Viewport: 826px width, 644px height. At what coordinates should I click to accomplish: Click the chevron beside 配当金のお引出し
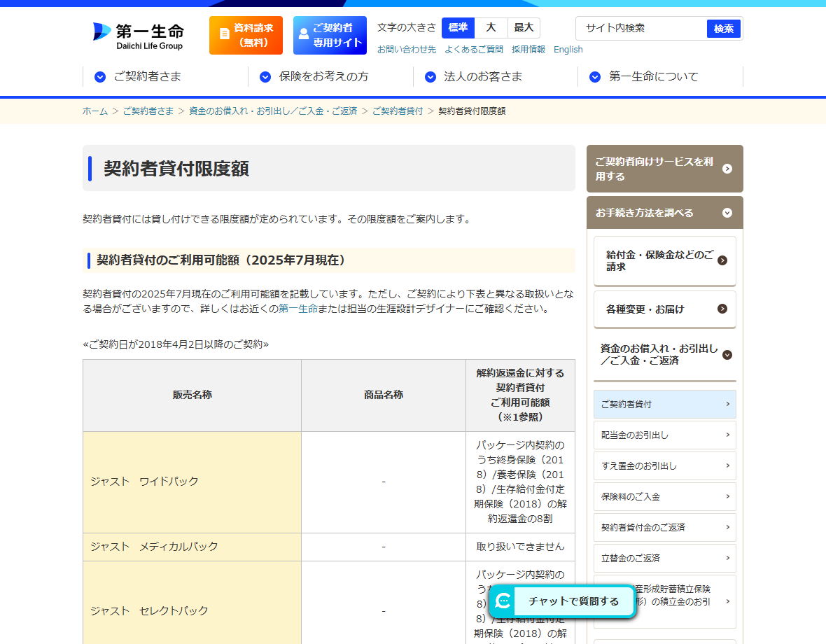(727, 435)
